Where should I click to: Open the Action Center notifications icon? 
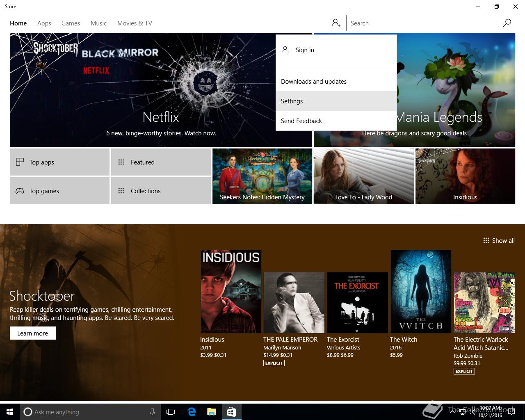pos(511,412)
